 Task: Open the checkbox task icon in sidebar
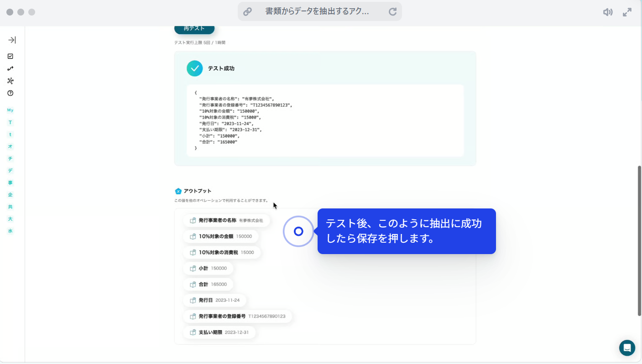click(10, 56)
